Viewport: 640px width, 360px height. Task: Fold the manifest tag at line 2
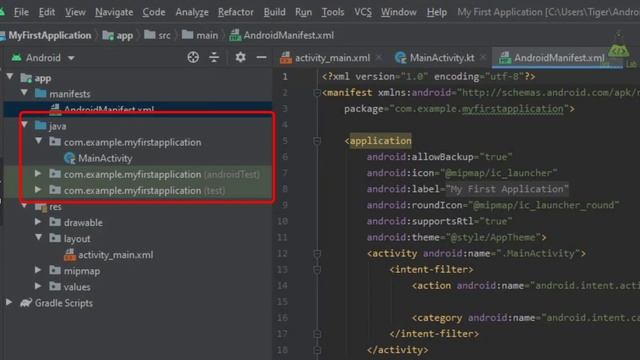coord(317,93)
